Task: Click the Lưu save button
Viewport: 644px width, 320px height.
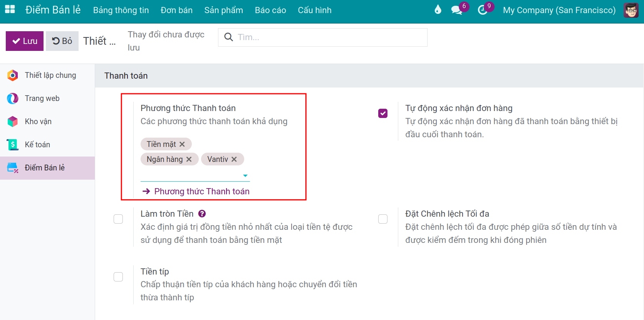Action: pos(25,41)
